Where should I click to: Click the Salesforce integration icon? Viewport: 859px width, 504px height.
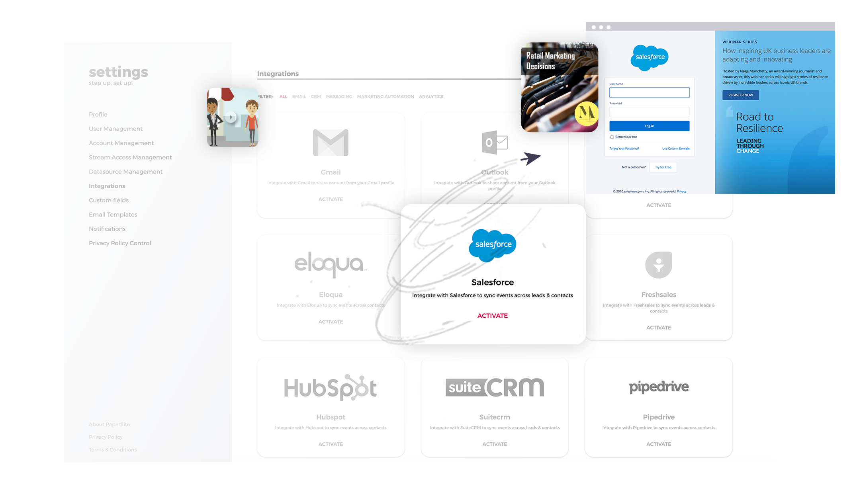(493, 244)
